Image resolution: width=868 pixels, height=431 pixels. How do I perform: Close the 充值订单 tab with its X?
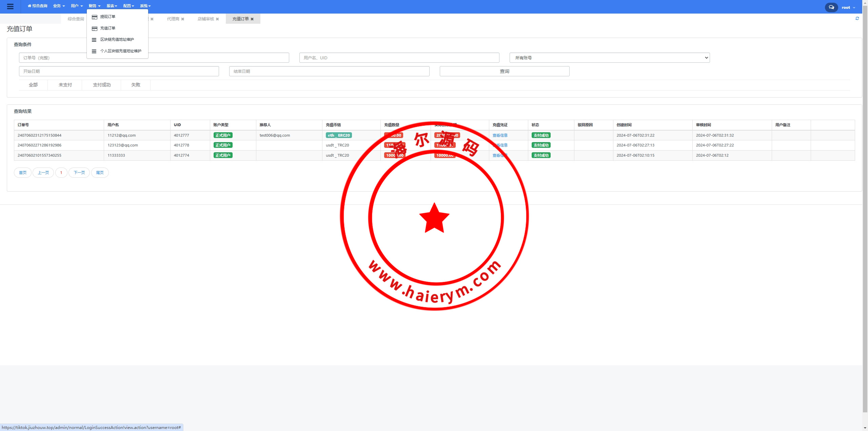coord(252,19)
